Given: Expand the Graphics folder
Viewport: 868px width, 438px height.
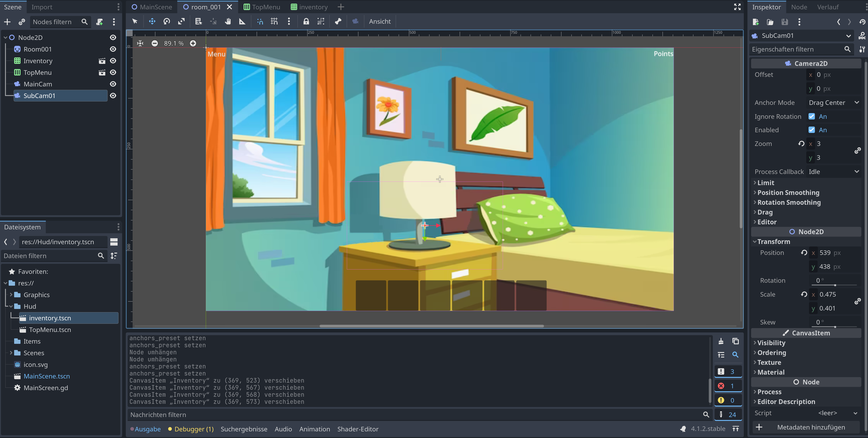Looking at the screenshot, I should (x=11, y=295).
